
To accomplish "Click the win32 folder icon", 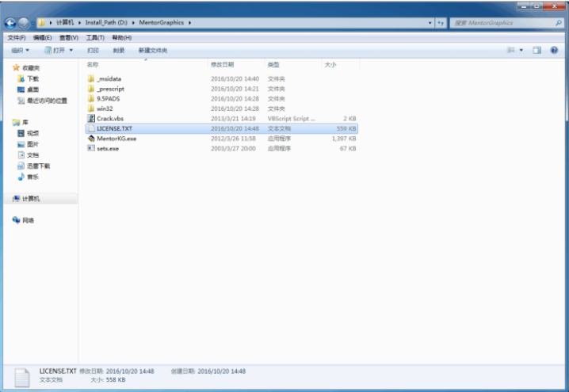I will (x=91, y=108).
